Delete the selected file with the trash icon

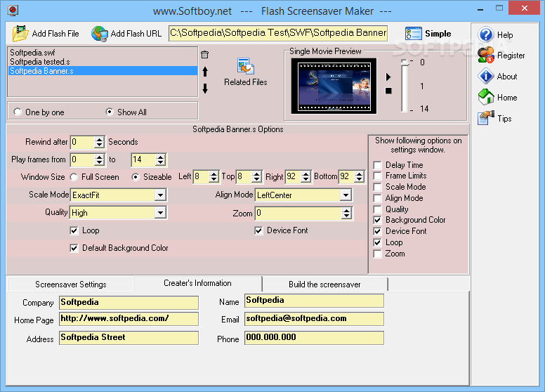point(204,55)
